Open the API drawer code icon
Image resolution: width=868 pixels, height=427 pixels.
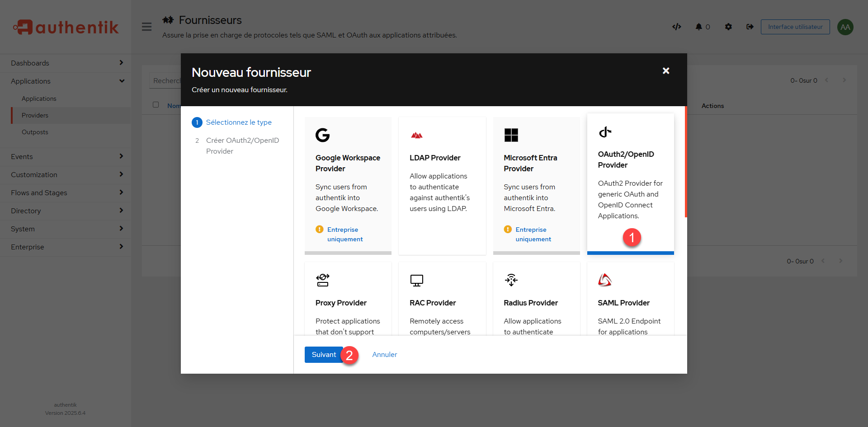[676, 27]
